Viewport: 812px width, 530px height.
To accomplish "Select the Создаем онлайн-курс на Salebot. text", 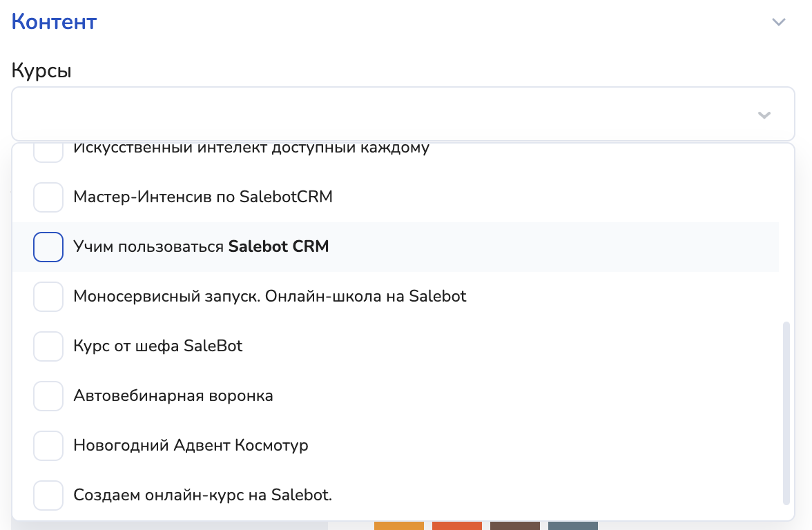I will 202,495.
